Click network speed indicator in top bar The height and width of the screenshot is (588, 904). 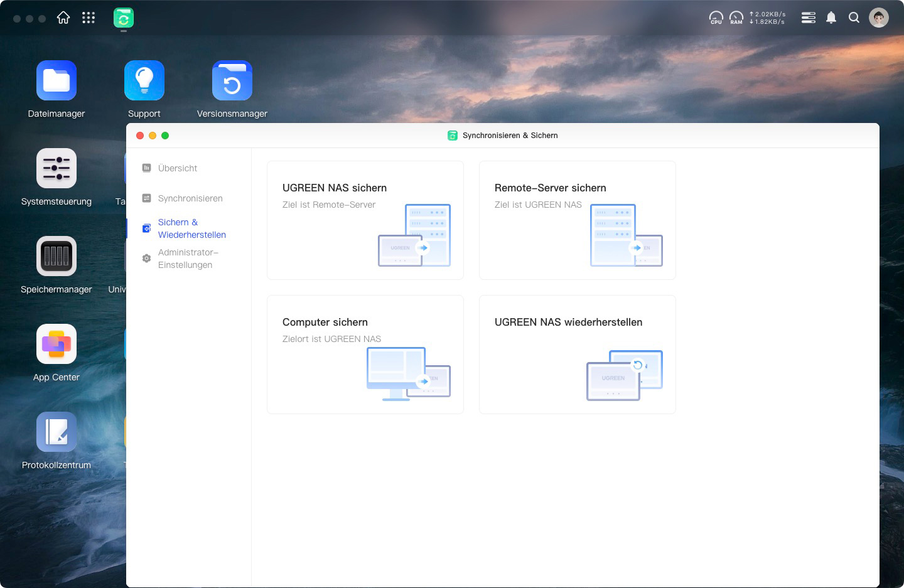coord(767,18)
